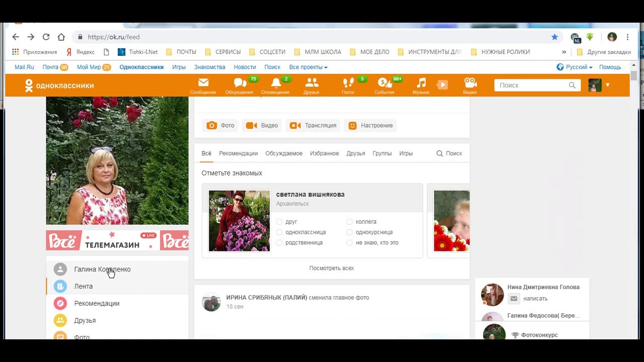Click Посмотреть всех link
The image size is (644, 362).
[332, 268]
